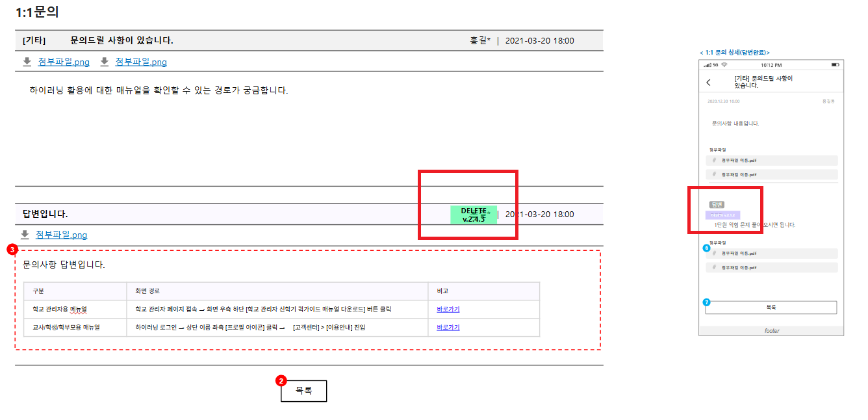This screenshot has height=420, width=868.
Task: Open first 첨부파일.png link in the question
Action: pyautogui.click(x=64, y=62)
